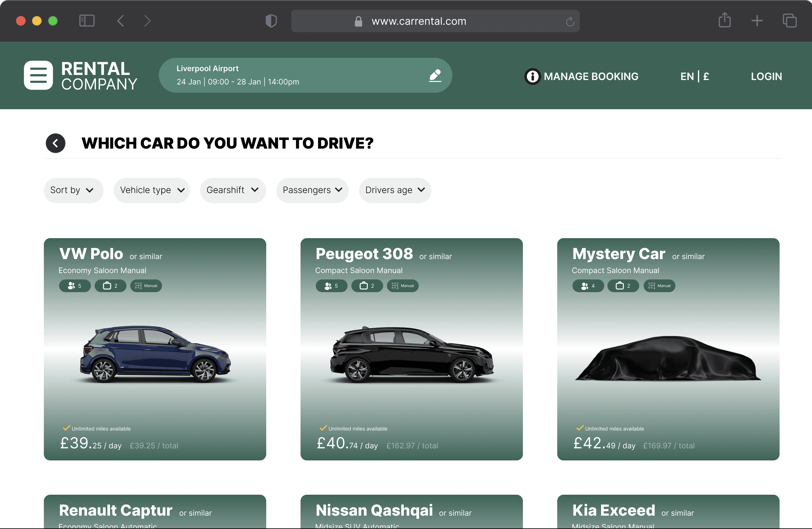Click Mystery Car luggage badge showing 2

623,286
